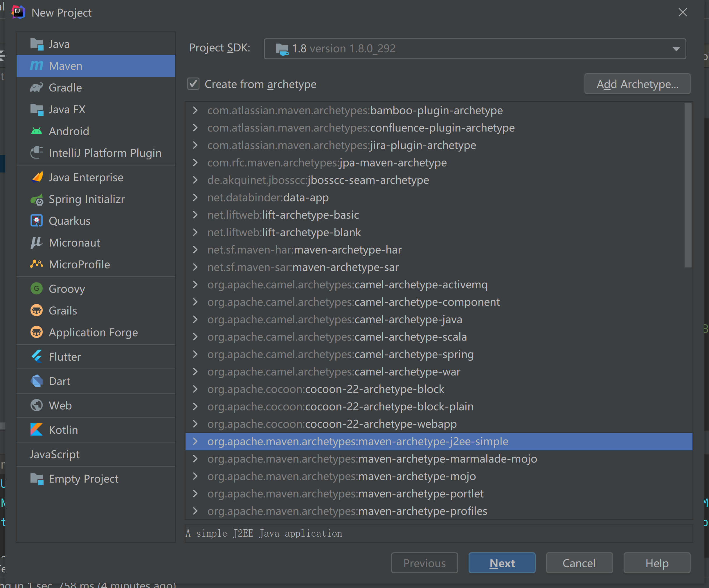Select the Android robot icon
The width and height of the screenshot is (709, 588).
(x=37, y=131)
